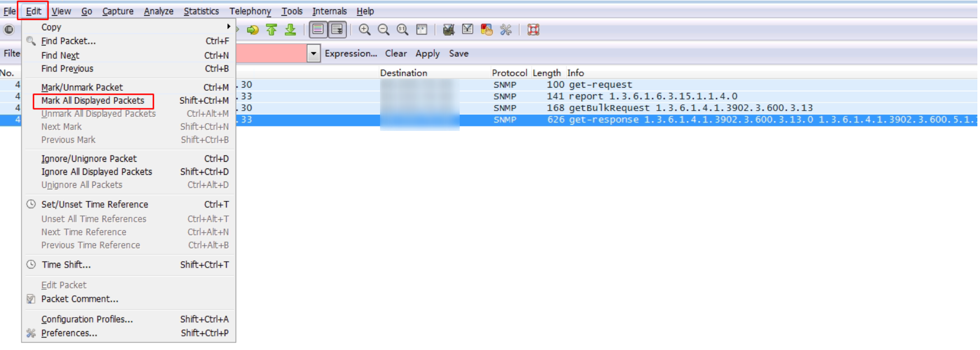The width and height of the screenshot is (980, 350).
Task: Open the Help menu
Action: coord(365,11)
